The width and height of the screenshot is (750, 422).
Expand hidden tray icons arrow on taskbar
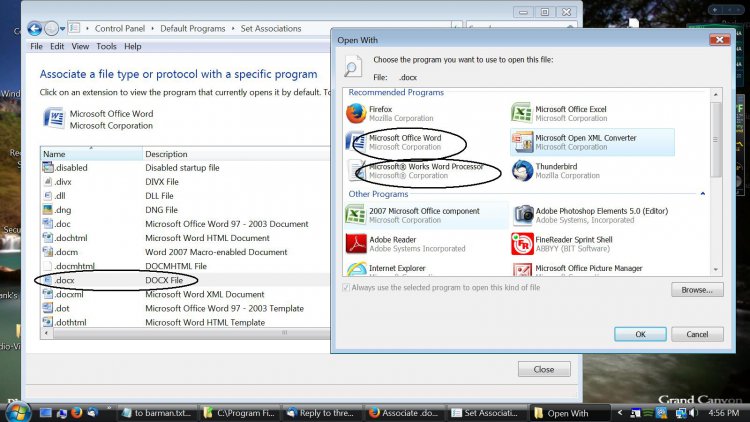(620, 412)
